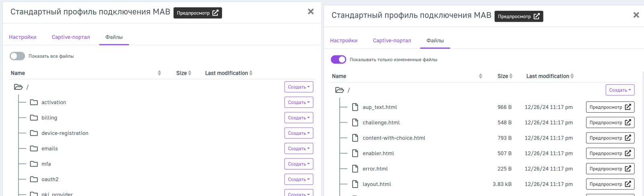Click the activation folder icon
Viewport: 644px width, 196px height.
click(34, 102)
